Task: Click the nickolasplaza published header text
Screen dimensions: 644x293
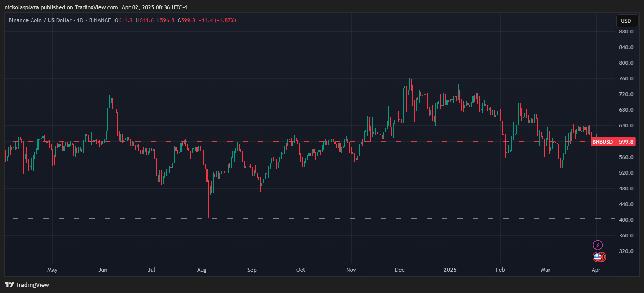Action: 96,7
